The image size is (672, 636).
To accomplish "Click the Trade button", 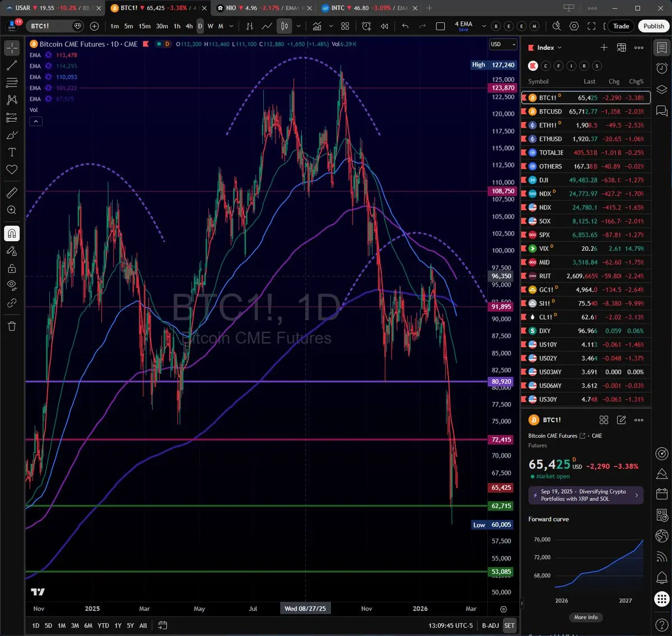I will pyautogui.click(x=621, y=26).
